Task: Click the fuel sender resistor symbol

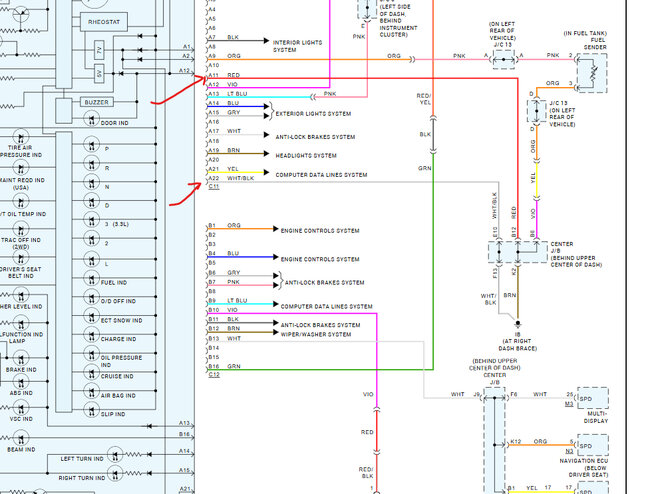Action: [x=594, y=73]
